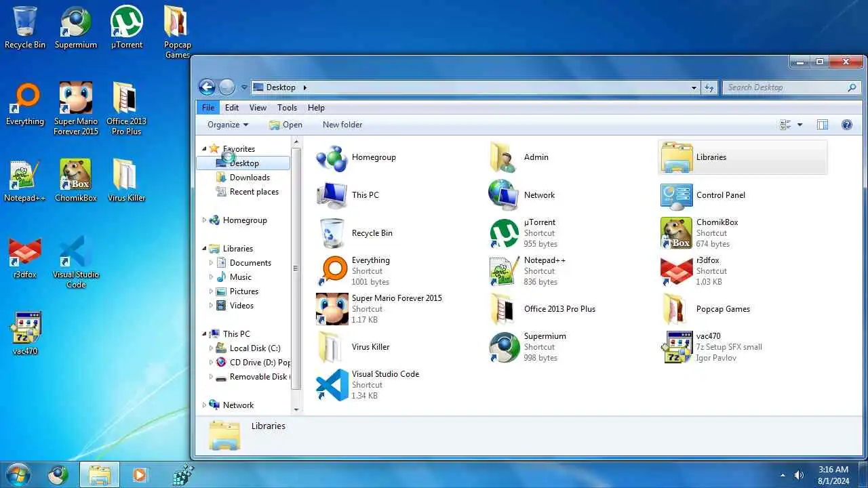Click the Open toolbar button
The height and width of the screenshot is (488, 868).
click(285, 125)
